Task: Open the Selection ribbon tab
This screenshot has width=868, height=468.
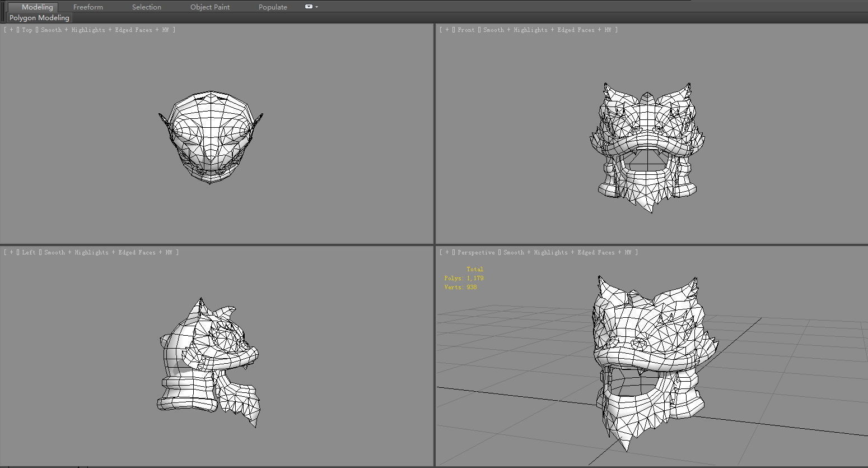Action: tap(147, 7)
